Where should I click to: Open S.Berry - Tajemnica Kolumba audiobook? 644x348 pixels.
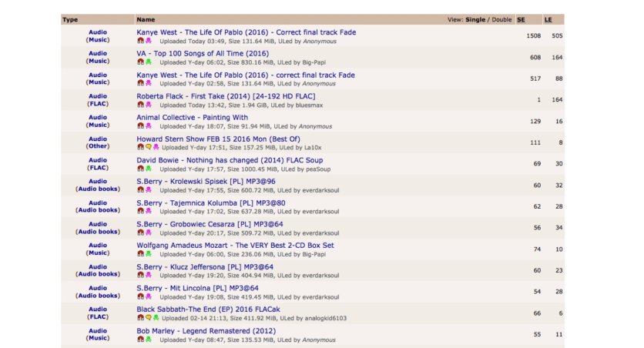[x=211, y=202]
